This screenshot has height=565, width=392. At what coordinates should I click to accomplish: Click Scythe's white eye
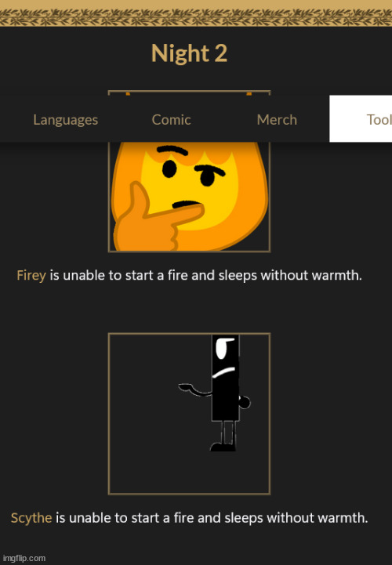[x=223, y=349]
